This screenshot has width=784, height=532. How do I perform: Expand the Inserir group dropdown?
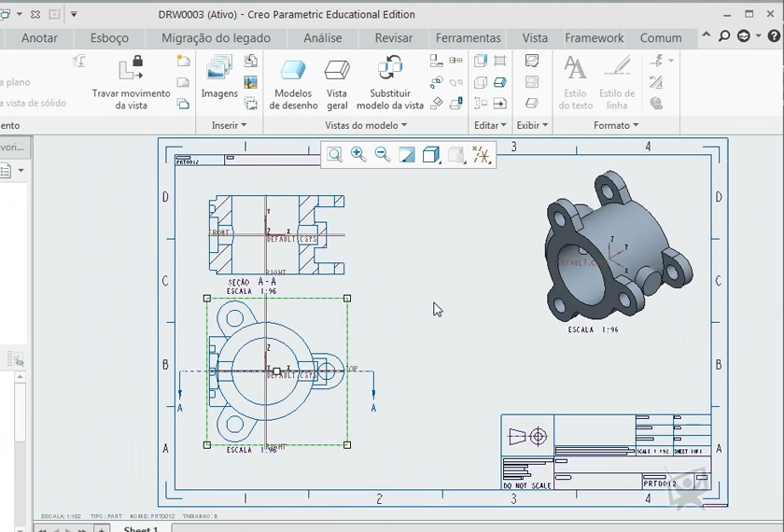[230, 125]
